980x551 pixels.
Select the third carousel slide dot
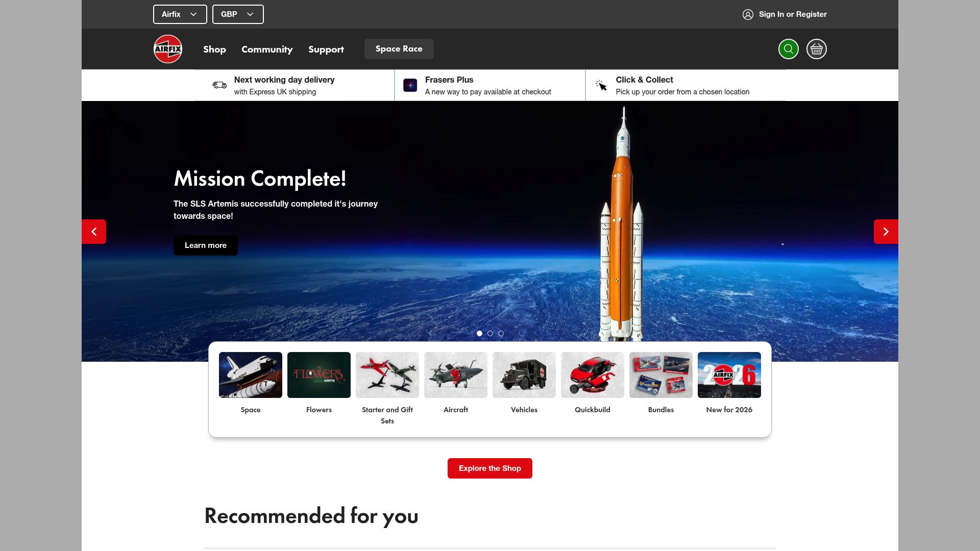click(501, 334)
